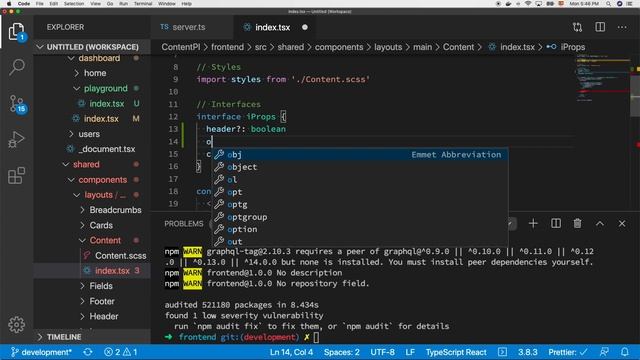Collapse the components folder
The width and height of the screenshot is (640, 360).
(102, 180)
